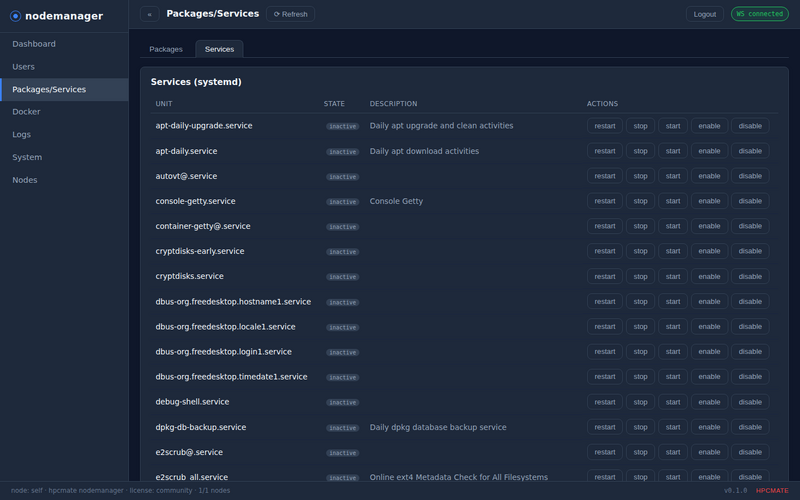Start dbus-org.freedesktop.login1.service
Viewport: 800px width, 500px height.
[672, 352]
